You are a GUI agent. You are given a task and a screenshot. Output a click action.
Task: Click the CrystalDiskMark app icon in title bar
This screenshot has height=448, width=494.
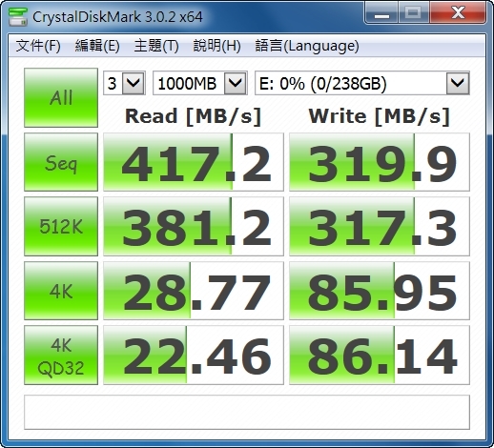tap(17, 16)
